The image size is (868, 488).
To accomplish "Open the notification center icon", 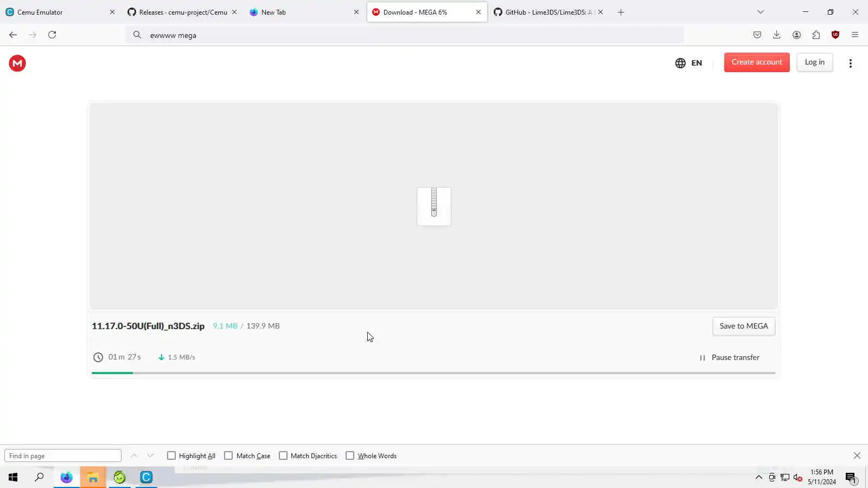I will click(851, 477).
